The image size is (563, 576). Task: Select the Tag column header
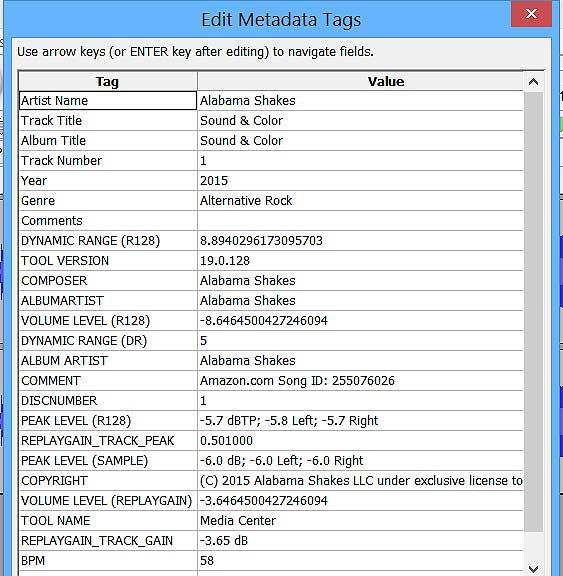tap(108, 82)
